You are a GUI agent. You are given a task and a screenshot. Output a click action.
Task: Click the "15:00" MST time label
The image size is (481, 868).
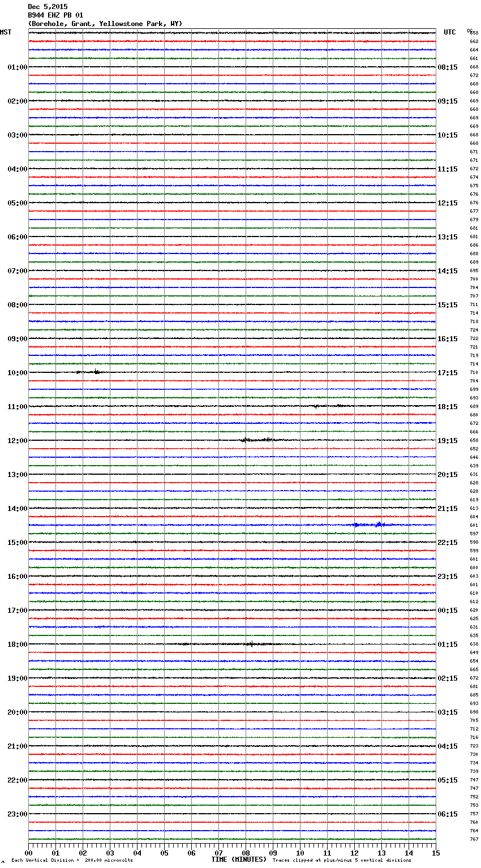pyautogui.click(x=18, y=543)
